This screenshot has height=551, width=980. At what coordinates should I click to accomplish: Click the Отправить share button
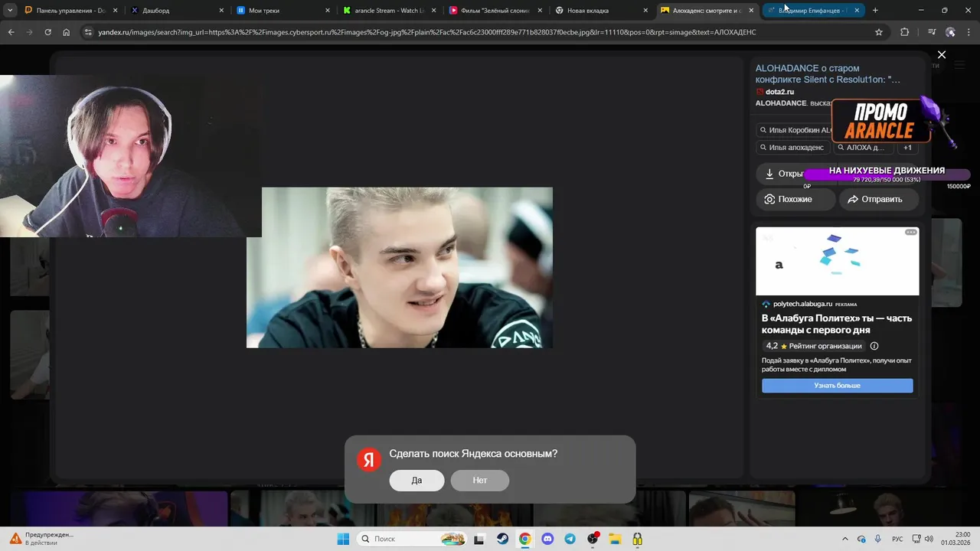click(x=879, y=199)
